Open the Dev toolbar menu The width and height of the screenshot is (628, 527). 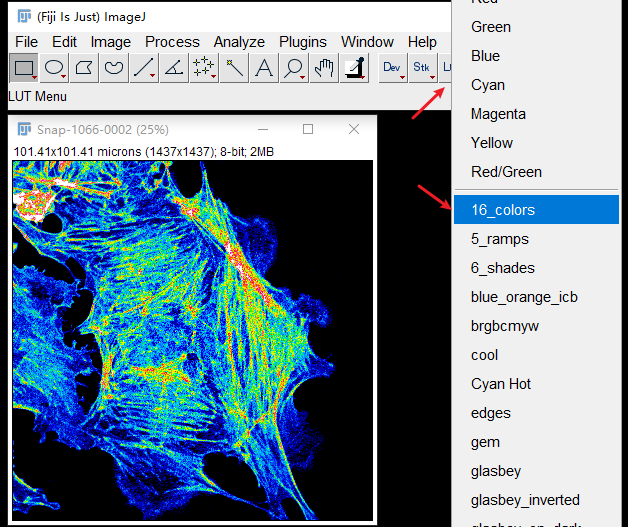(392, 68)
